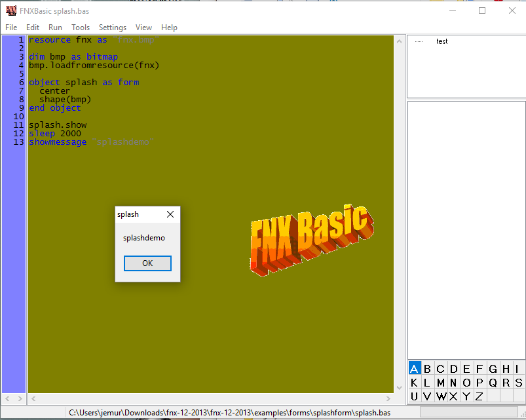
Task: Select letter Q in the alphabet index
Action: [x=493, y=382]
